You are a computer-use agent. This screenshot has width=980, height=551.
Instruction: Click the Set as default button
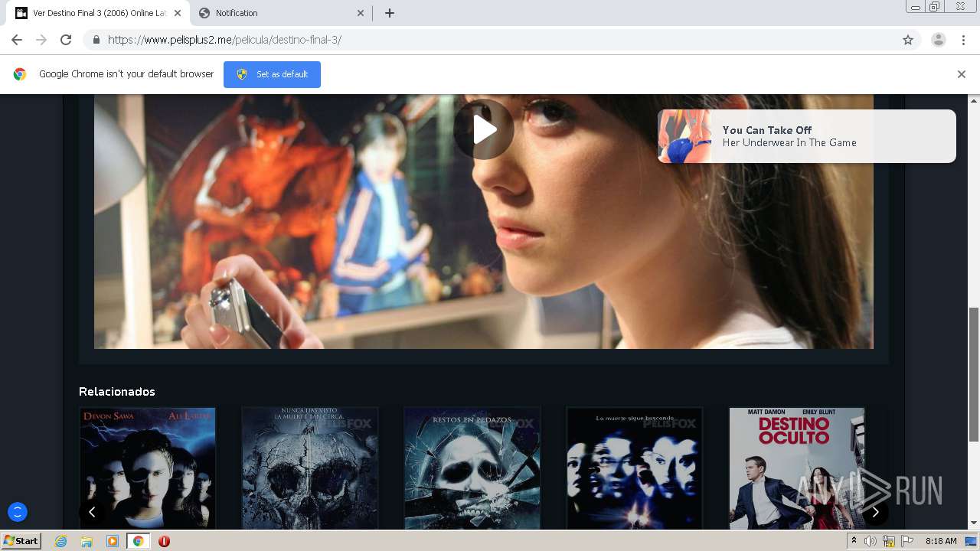tap(272, 74)
